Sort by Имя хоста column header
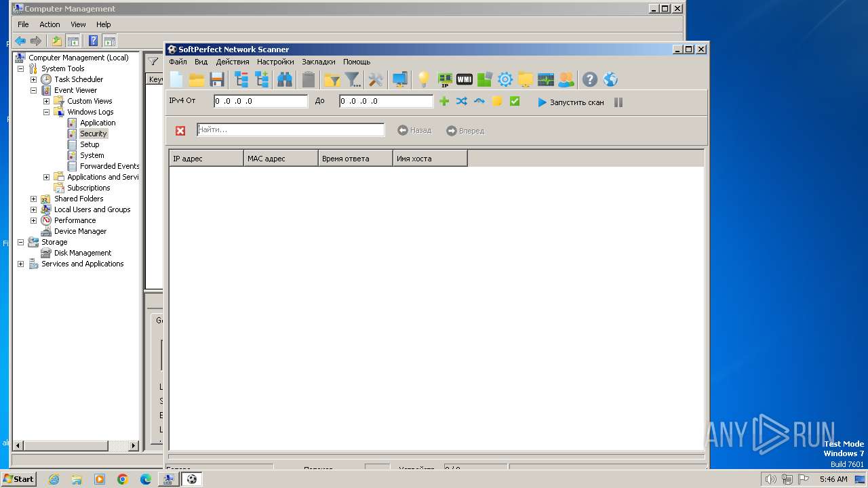The width and height of the screenshot is (868, 488). (x=430, y=159)
